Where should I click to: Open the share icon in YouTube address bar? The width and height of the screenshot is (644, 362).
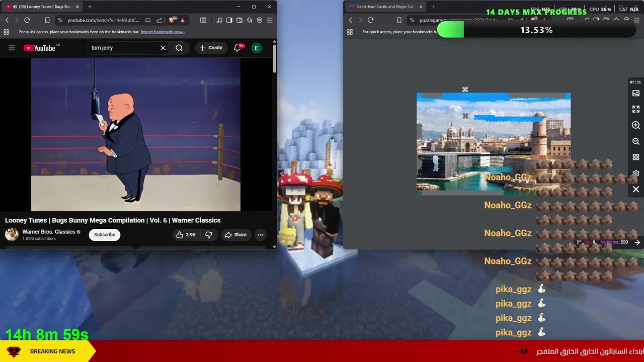point(159,20)
